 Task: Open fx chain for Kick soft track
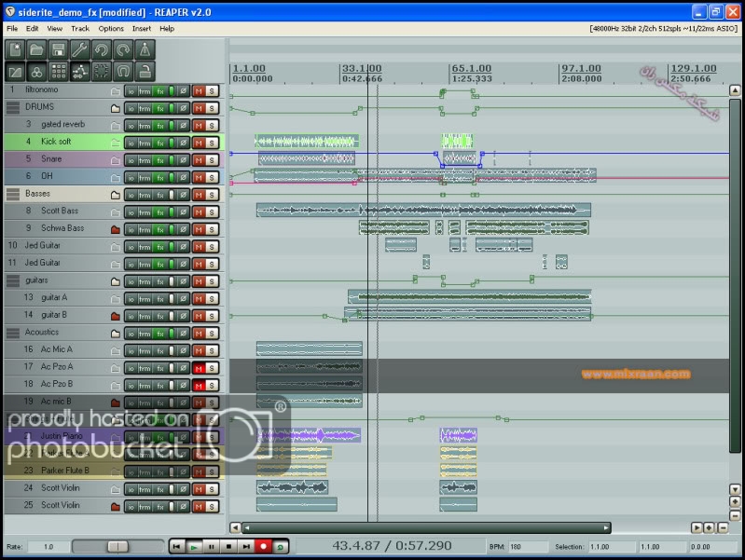[x=160, y=143]
